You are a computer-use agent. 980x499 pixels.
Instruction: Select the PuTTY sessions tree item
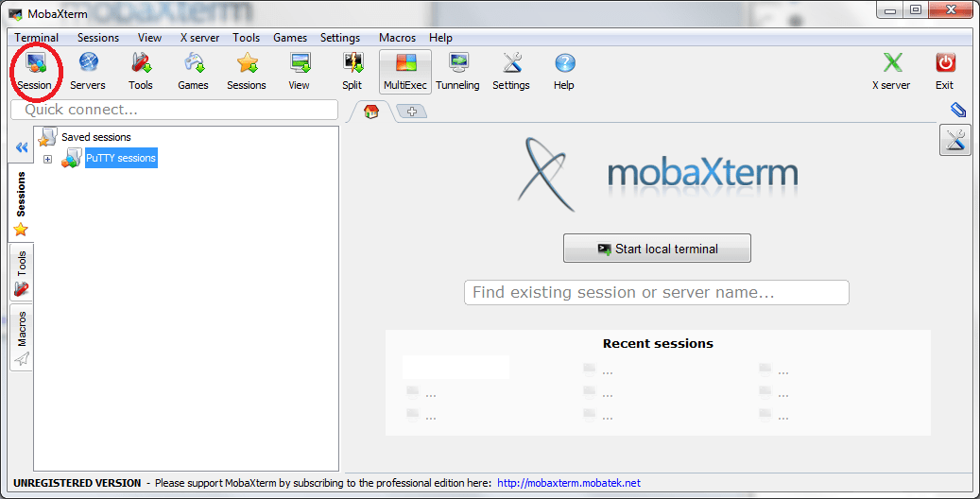(121, 158)
